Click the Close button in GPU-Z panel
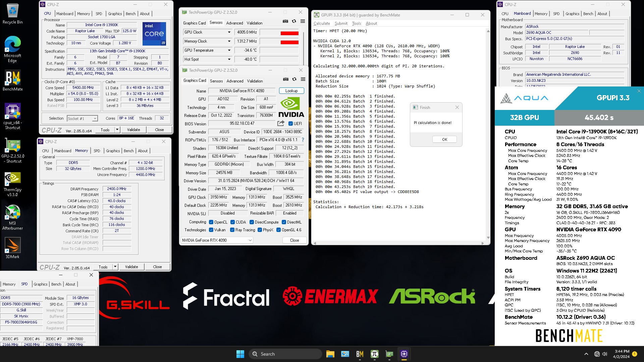Screen dimensions: 644x362 [x=294, y=240]
